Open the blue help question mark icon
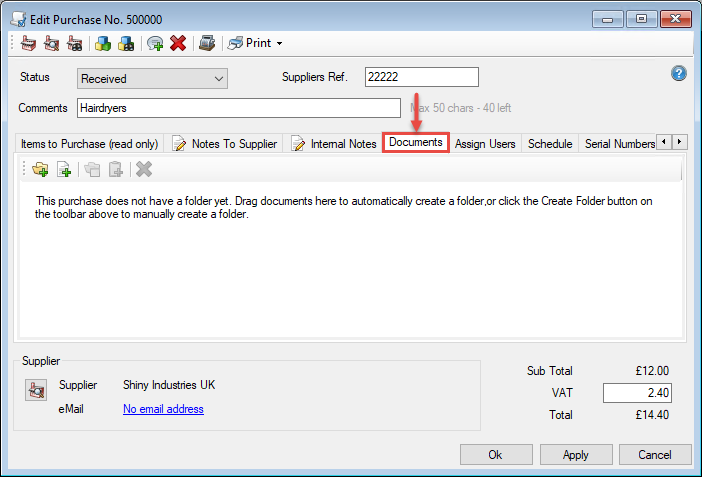The height and width of the screenshot is (477, 702). pos(678,74)
